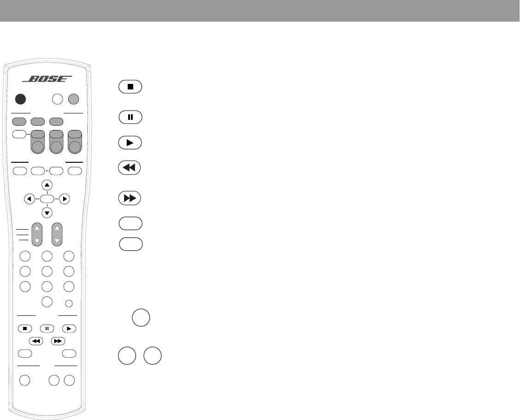Tap the small pause button on the remote
The height and width of the screenshot is (420, 520).
(x=47, y=328)
